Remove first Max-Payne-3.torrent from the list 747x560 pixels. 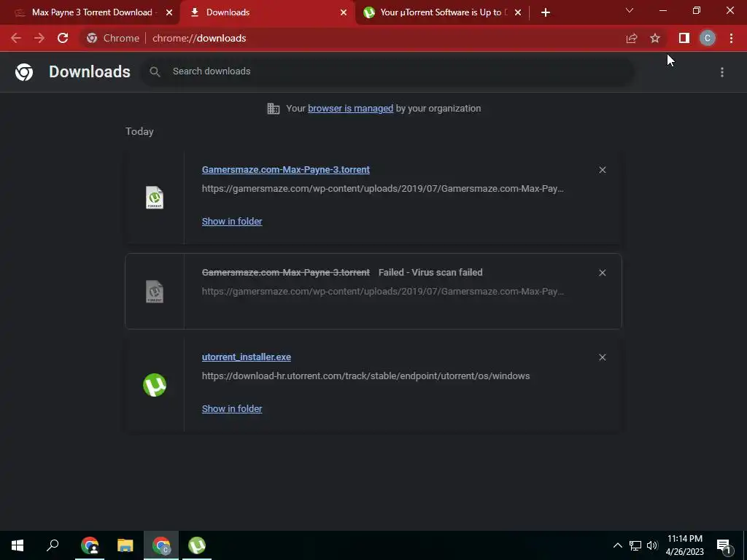pyautogui.click(x=602, y=170)
